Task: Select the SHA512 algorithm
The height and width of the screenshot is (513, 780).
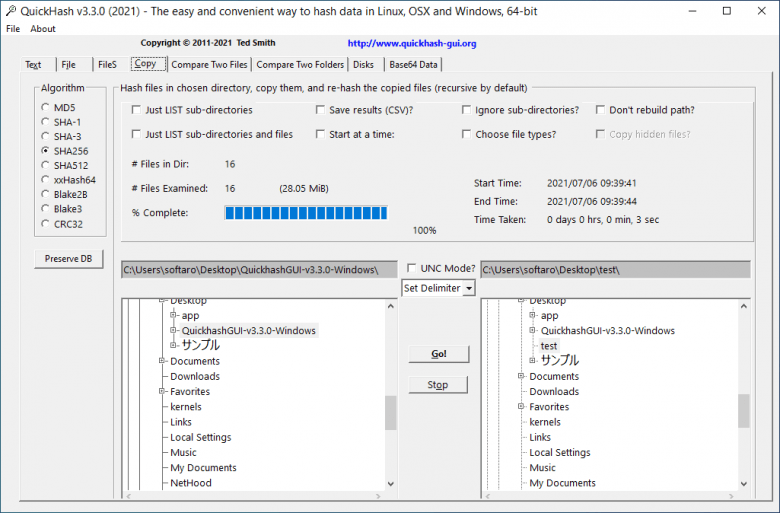Action: click(45, 165)
